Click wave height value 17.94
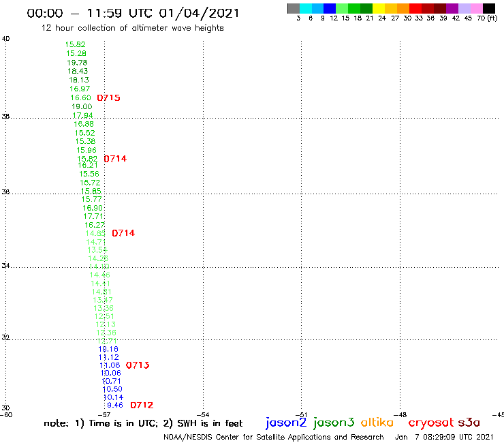Screen dimensions: 504x443 point(83,115)
